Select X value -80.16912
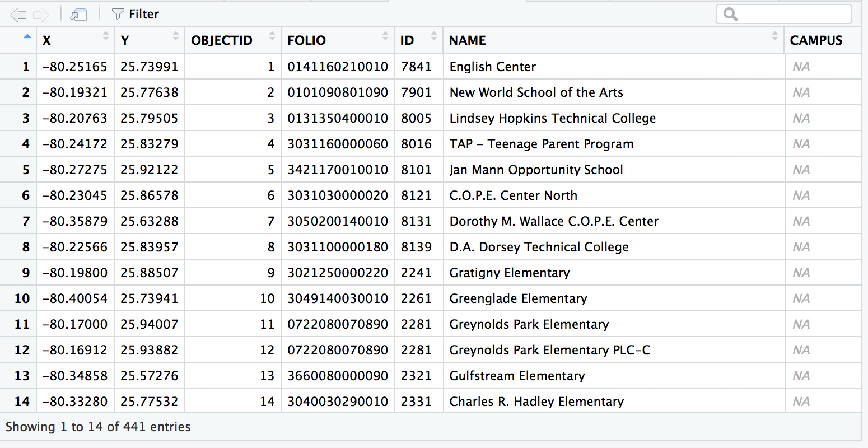Viewport: 868px width, 448px height. (76, 350)
